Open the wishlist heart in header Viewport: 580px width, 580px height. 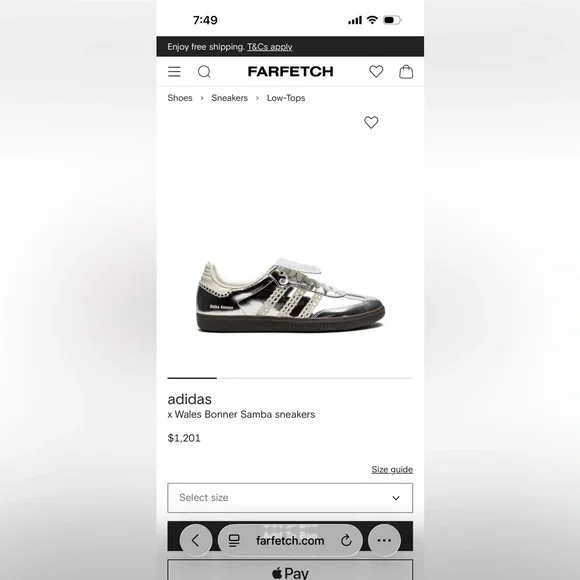pos(376,71)
